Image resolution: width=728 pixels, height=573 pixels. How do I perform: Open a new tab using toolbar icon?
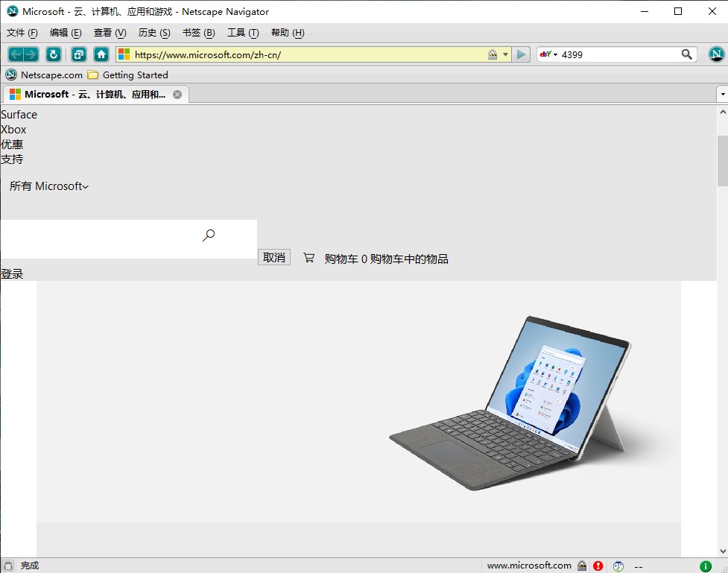[x=79, y=54]
